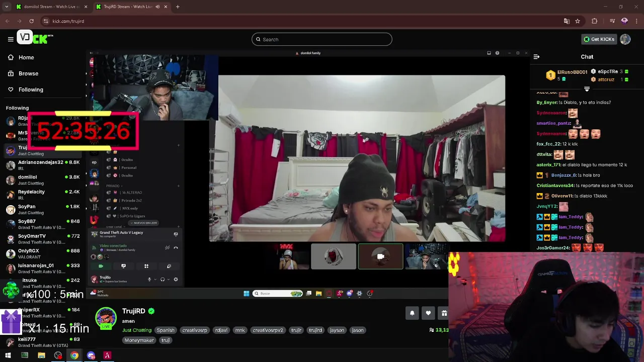Expand the chat leaderboard chevron
This screenshot has height=362, width=644.
pos(587,89)
